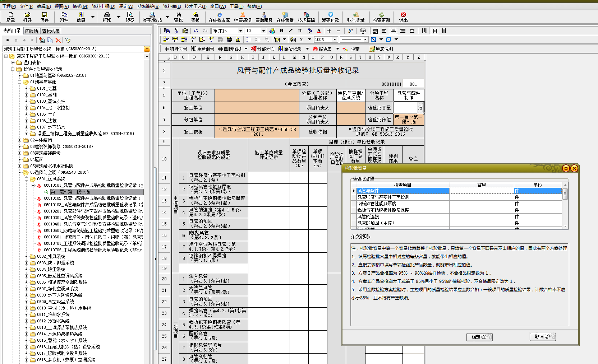Click the 打印 print icon
598x364 pixels.
(x=107, y=17)
